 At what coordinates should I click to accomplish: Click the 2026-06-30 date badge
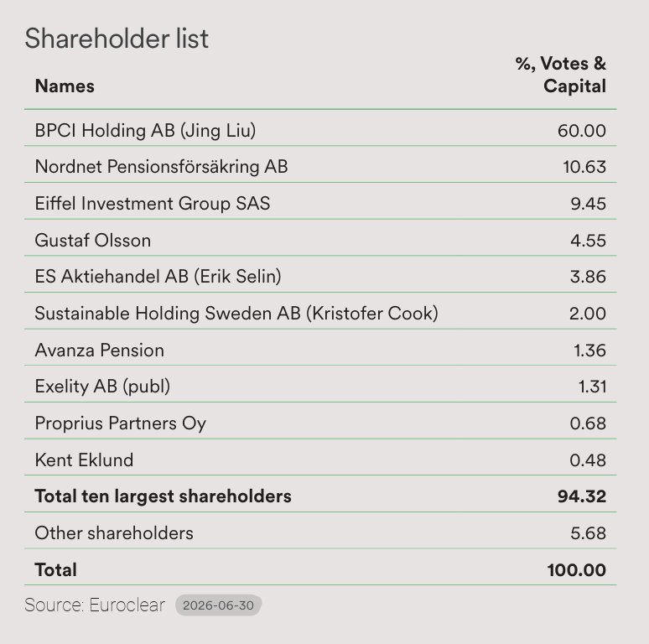pyautogui.click(x=218, y=605)
